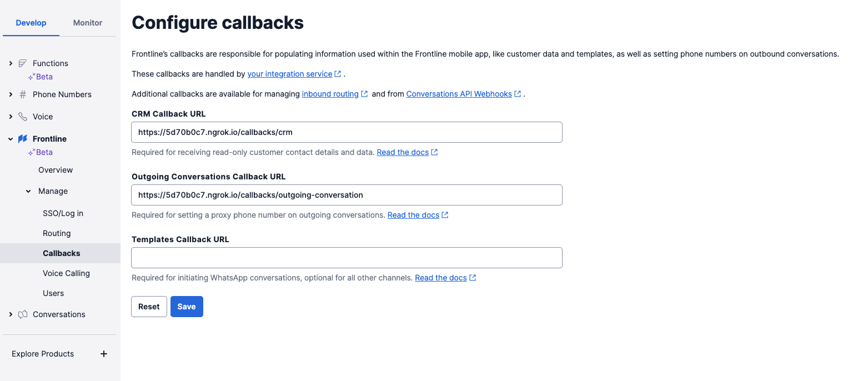Viewport: 868px width, 381px height.
Task: Click the Reset button
Action: [149, 306]
